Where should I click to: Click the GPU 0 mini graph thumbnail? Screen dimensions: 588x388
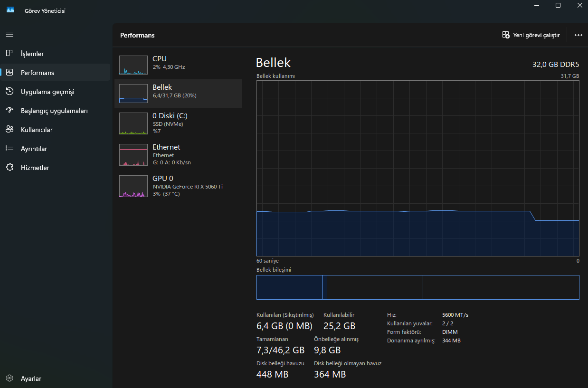pyautogui.click(x=133, y=186)
